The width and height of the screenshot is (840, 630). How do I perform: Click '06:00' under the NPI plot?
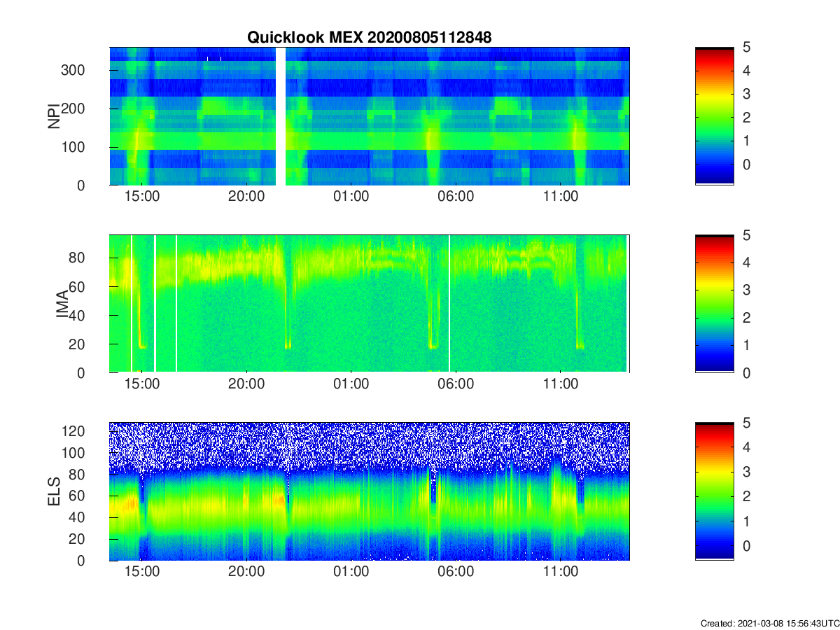(455, 197)
